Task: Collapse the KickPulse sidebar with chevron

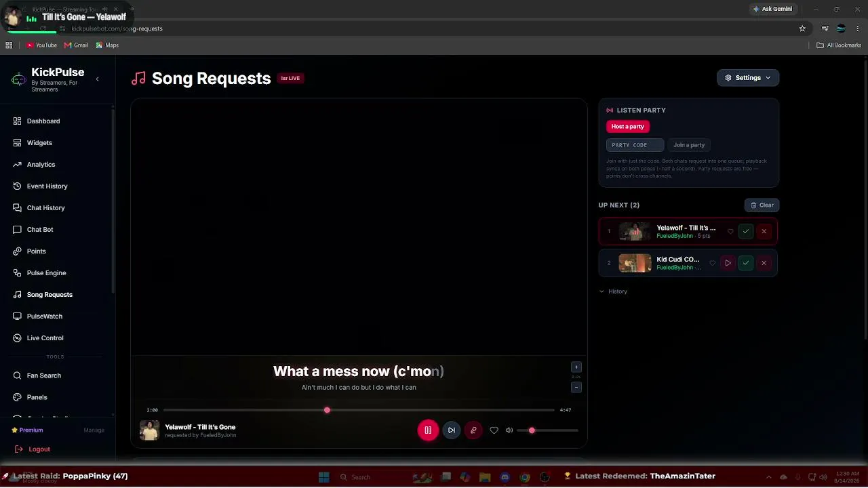Action: 97,79
